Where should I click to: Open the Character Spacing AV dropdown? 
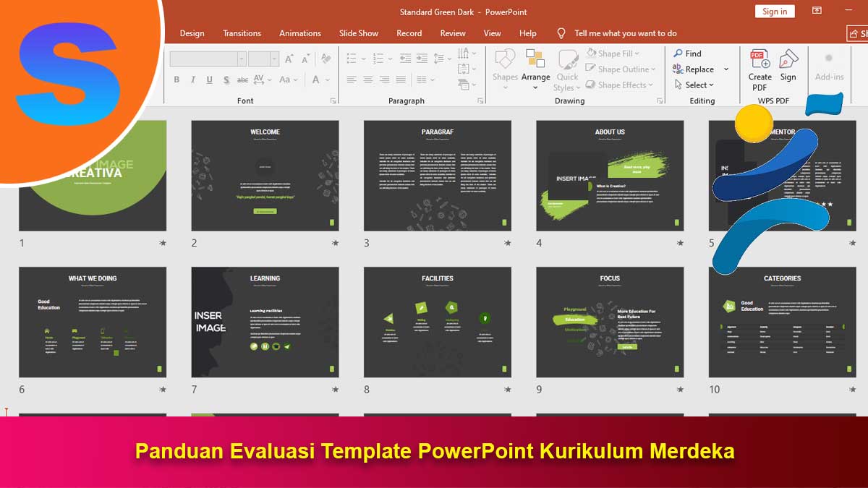pyautogui.click(x=264, y=80)
